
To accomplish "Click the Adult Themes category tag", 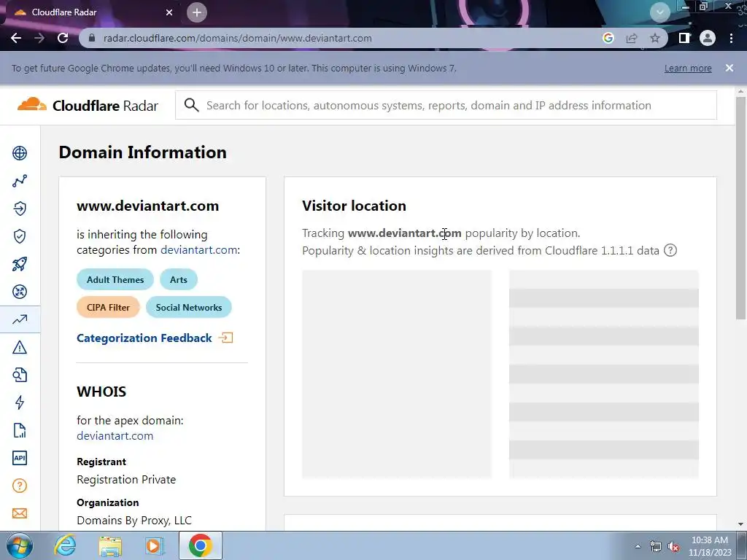I will coord(115,279).
